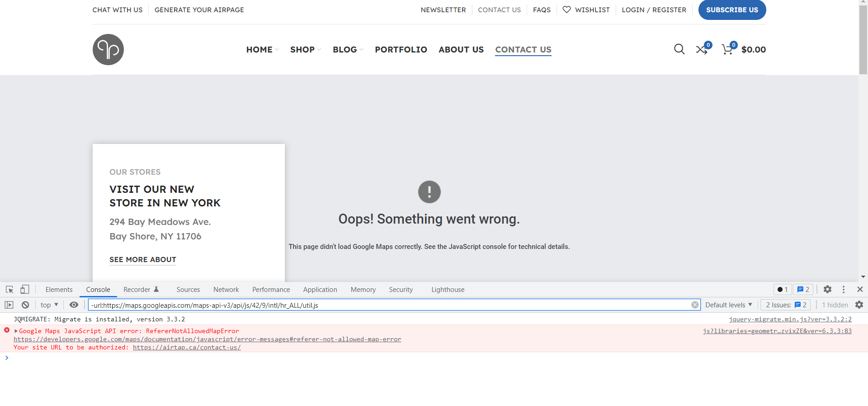Open the Network tab
The height and width of the screenshot is (406, 868).
coord(226,290)
